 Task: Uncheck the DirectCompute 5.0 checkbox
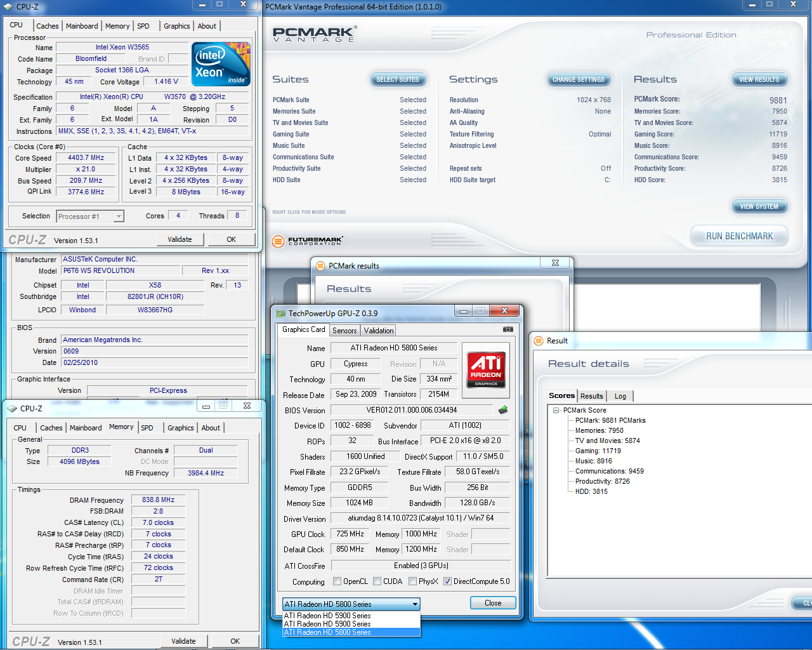point(447,581)
